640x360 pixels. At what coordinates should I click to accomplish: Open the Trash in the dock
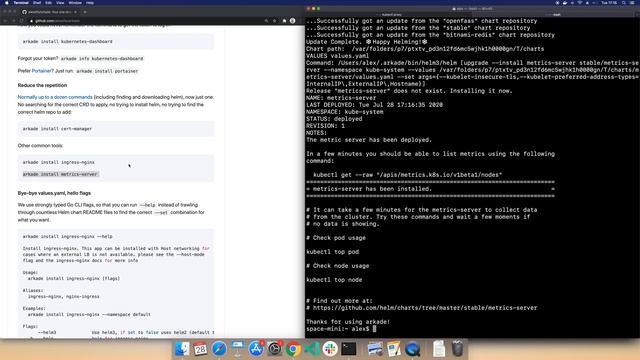pos(458,349)
